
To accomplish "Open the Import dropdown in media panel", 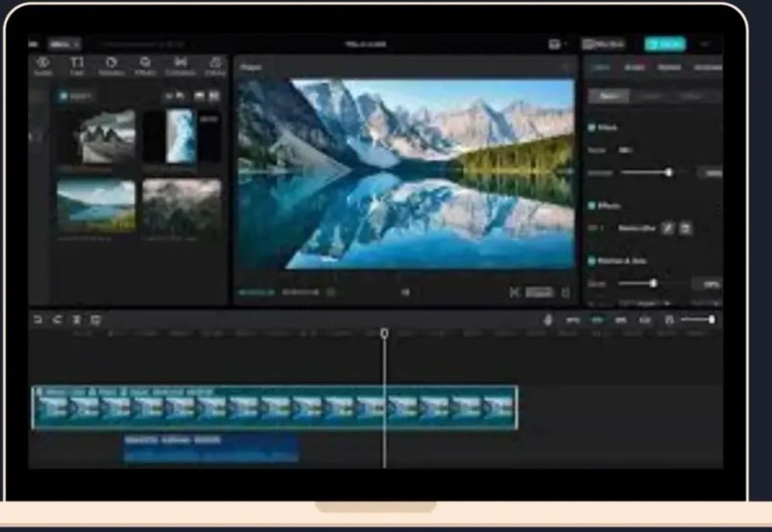I will (76, 96).
